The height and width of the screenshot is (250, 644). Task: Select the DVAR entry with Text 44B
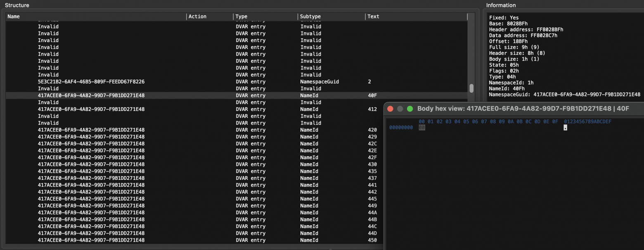[195, 219]
